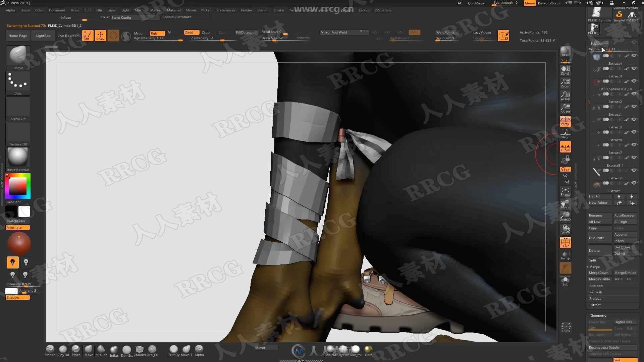Viewport: 644px width, 362px height.
Task: Select the Gold material sphere
Action: [368, 351]
